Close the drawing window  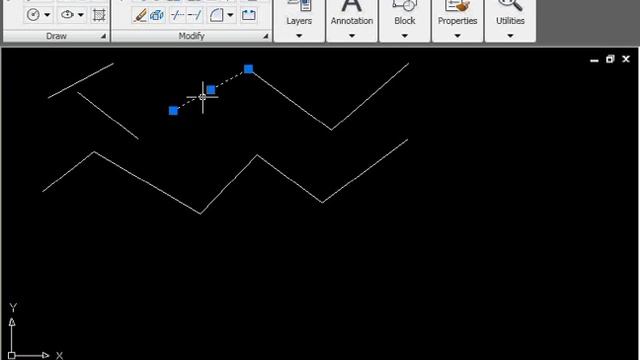tap(626, 59)
